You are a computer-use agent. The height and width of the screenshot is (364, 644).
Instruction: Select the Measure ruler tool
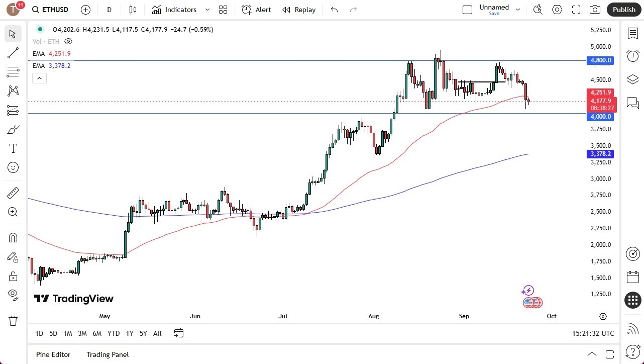(x=13, y=193)
